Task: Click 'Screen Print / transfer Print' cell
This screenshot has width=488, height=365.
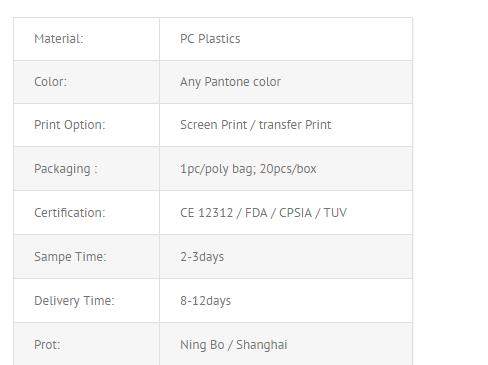Action: 286,125
